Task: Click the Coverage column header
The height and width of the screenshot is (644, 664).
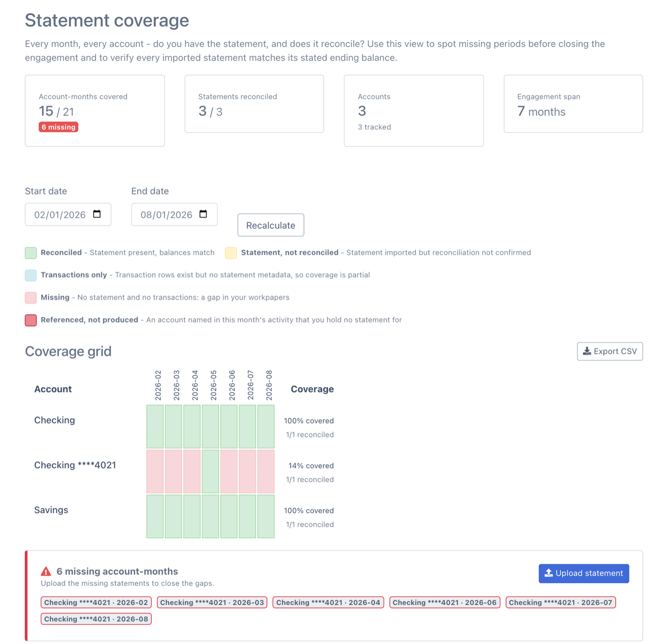Action: [312, 389]
